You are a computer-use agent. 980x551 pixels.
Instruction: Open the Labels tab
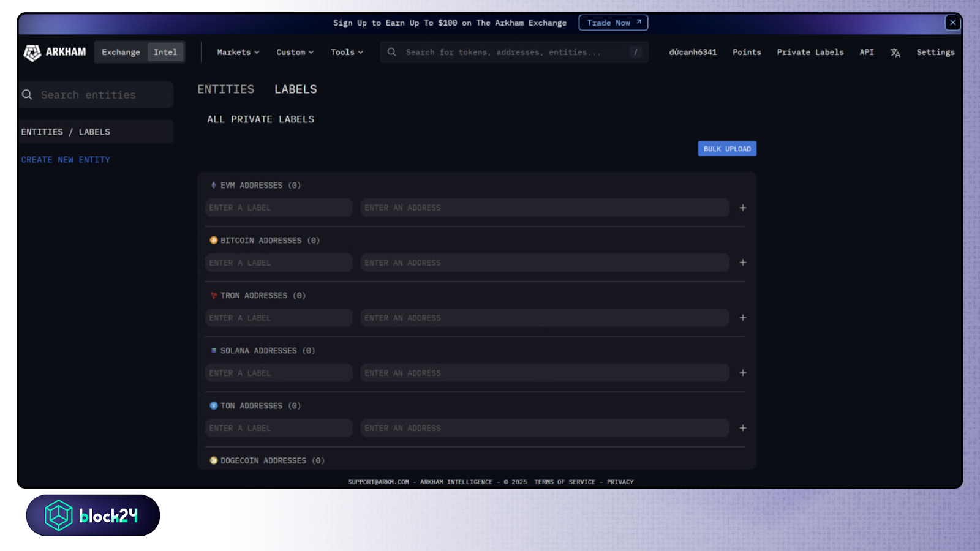click(x=296, y=89)
